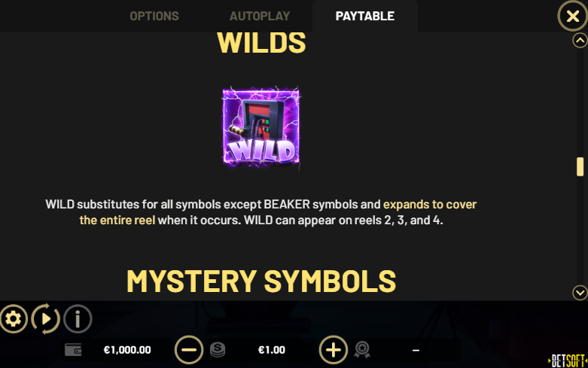The height and width of the screenshot is (368, 588).
Task: Select the PAYTABLE tab
Action: pyautogui.click(x=365, y=16)
